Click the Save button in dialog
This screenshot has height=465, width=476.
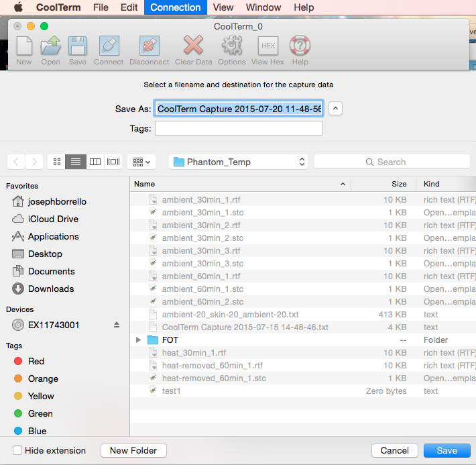pyautogui.click(x=447, y=450)
